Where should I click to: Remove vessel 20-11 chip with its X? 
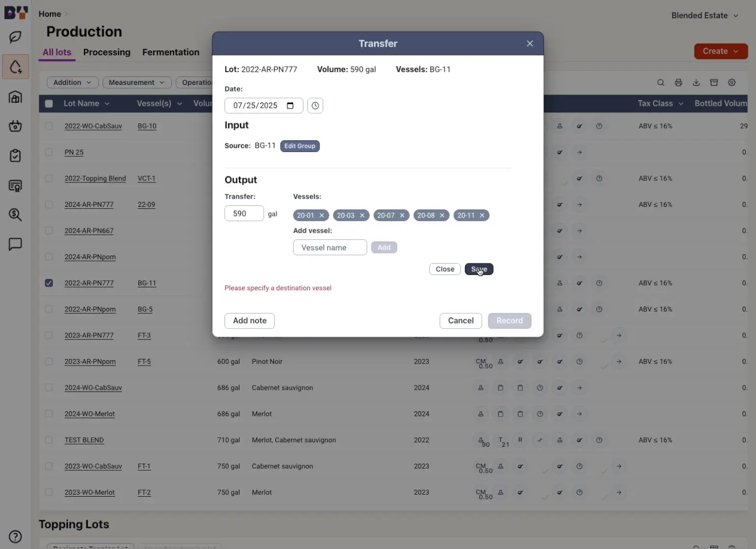[482, 216]
